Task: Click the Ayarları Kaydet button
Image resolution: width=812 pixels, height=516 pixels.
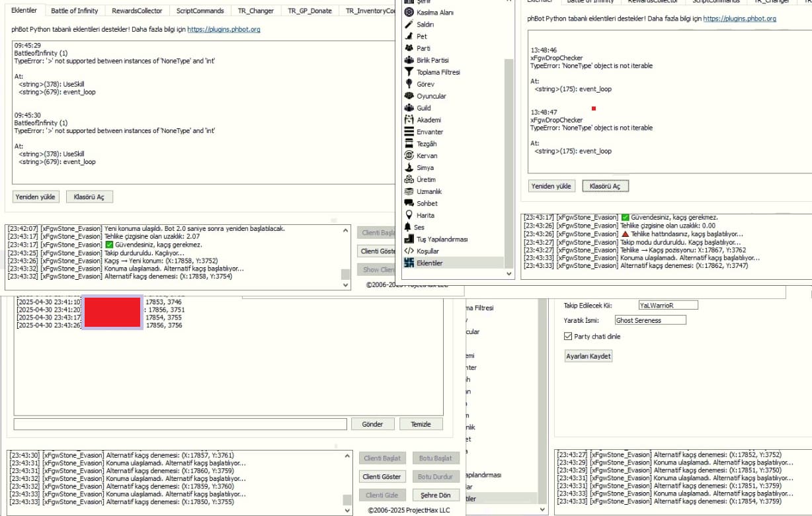Action: coord(588,356)
